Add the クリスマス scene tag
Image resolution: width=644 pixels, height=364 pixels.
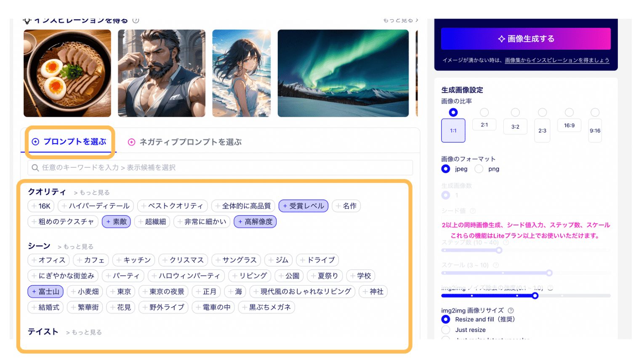(x=183, y=260)
